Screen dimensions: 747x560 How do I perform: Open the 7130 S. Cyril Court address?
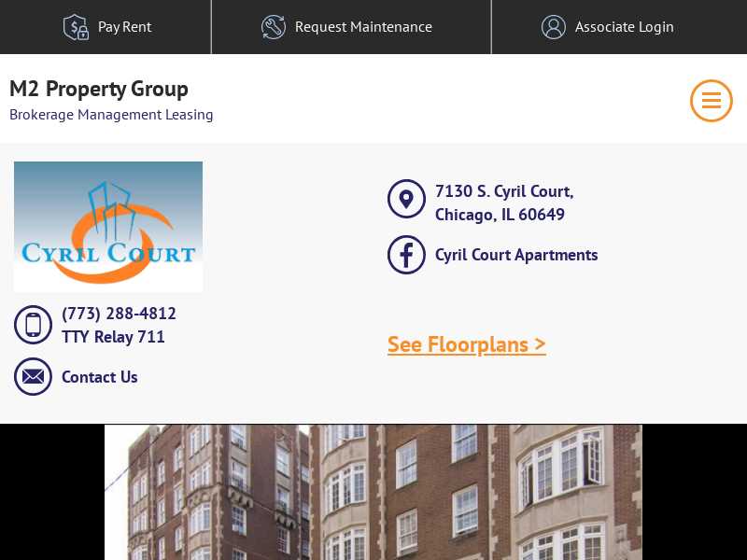[x=504, y=203]
